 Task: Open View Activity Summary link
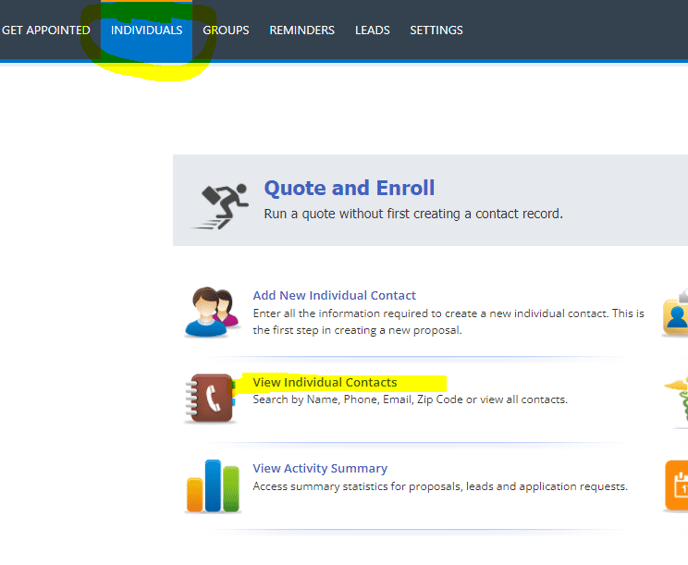(320, 468)
